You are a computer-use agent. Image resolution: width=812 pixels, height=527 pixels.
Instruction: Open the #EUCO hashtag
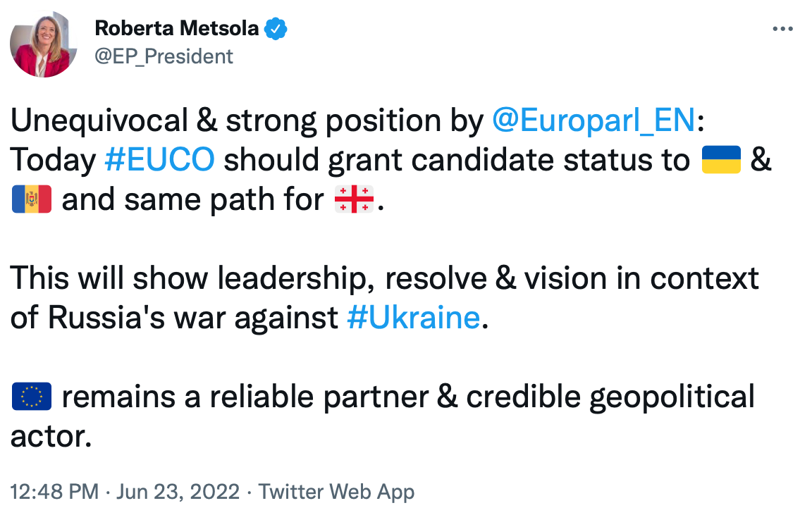pyautogui.click(x=159, y=161)
